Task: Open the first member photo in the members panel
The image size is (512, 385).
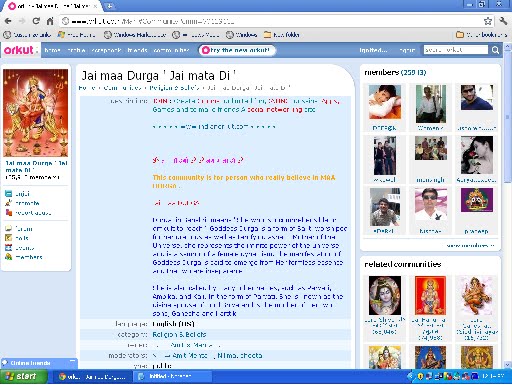Action: [385, 102]
